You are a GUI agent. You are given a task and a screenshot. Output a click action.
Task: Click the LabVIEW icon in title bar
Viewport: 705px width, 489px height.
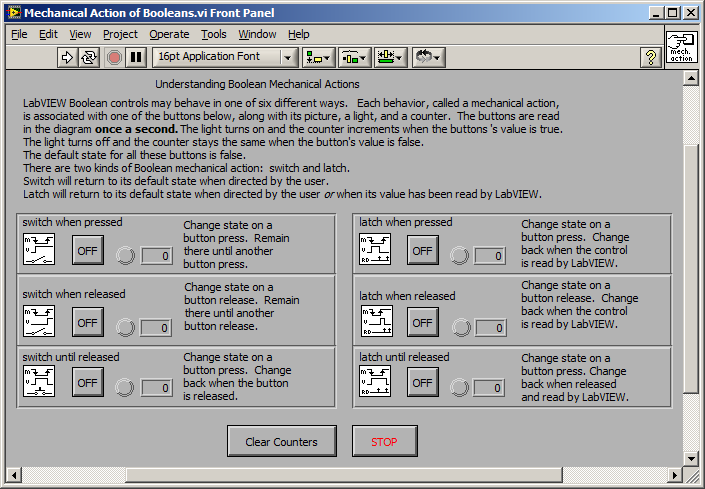pyautogui.click(x=14, y=12)
